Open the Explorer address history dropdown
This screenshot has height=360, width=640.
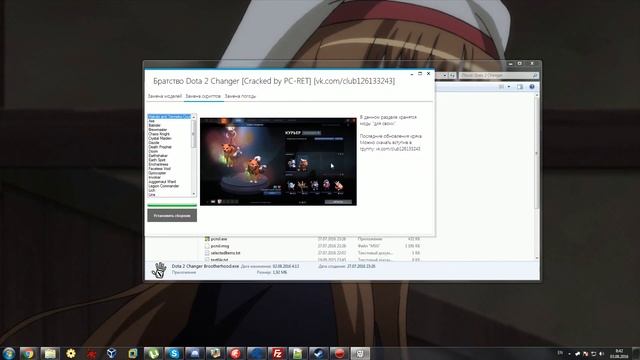pos(444,76)
